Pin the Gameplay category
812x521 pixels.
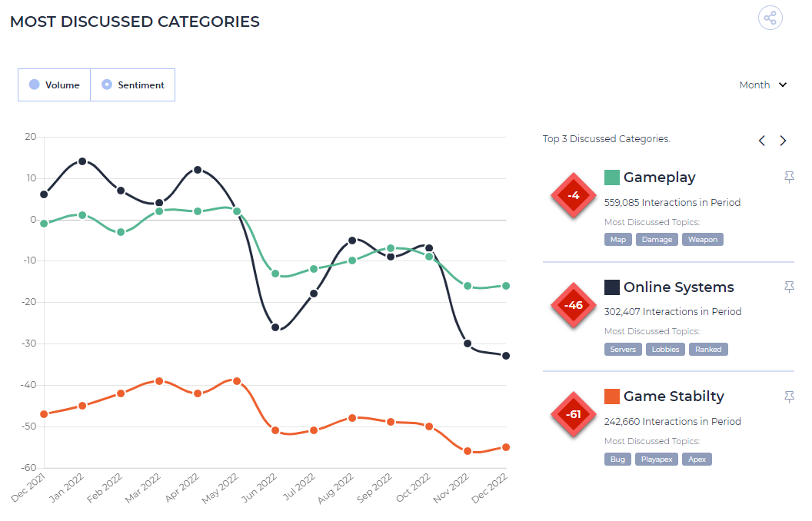click(789, 178)
